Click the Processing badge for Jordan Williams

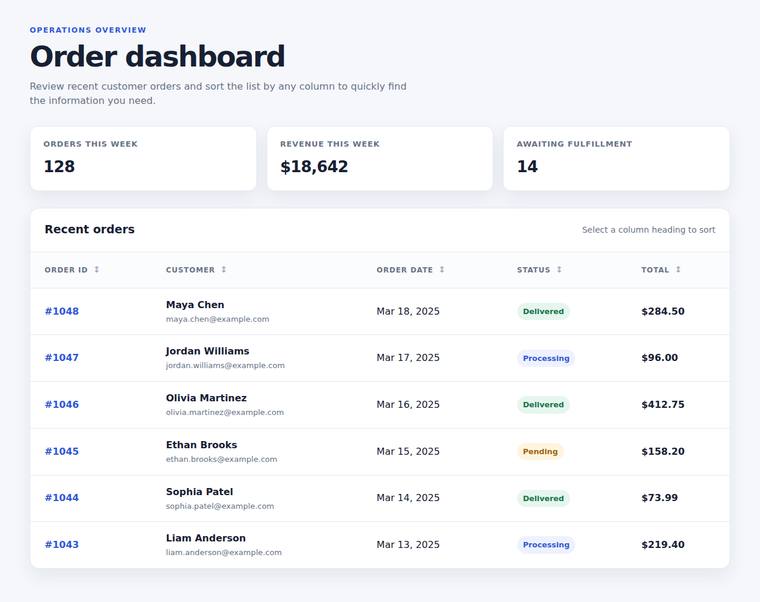(546, 359)
